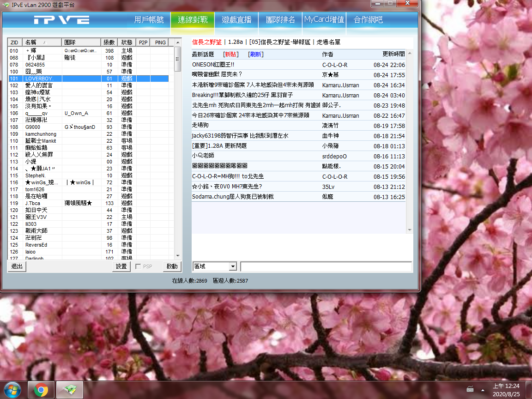Open the Windows Start menu

[12, 390]
